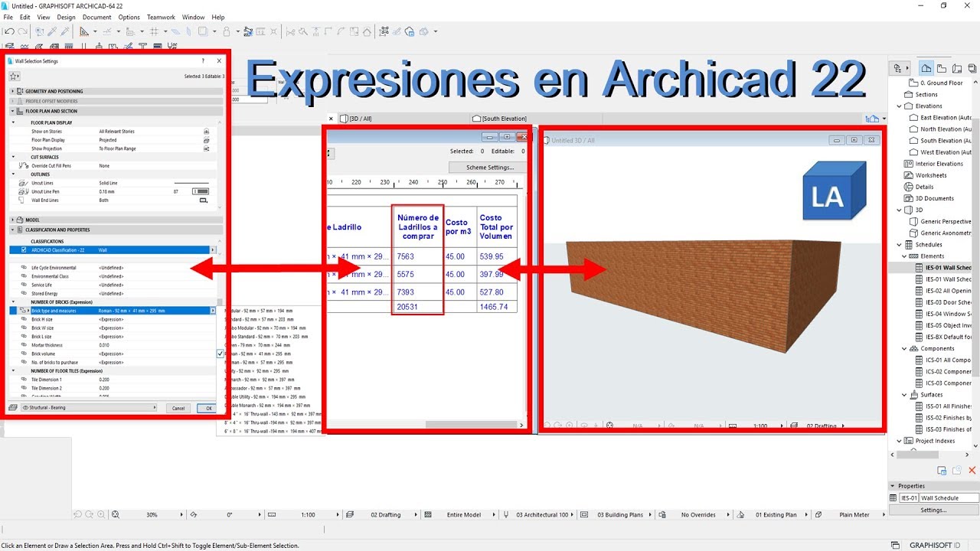Toggle the ARCHICAD Classification - 22 checkbox
Viewport: 980px width, 551px height.
click(x=24, y=250)
